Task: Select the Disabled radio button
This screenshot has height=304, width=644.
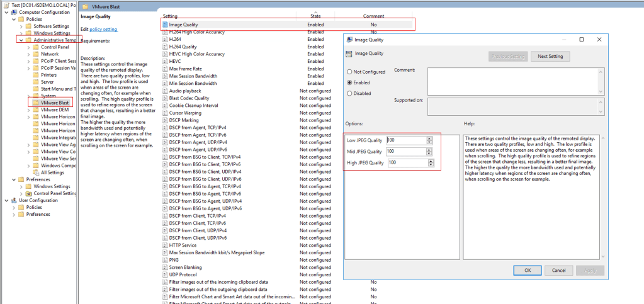Action: [x=349, y=93]
